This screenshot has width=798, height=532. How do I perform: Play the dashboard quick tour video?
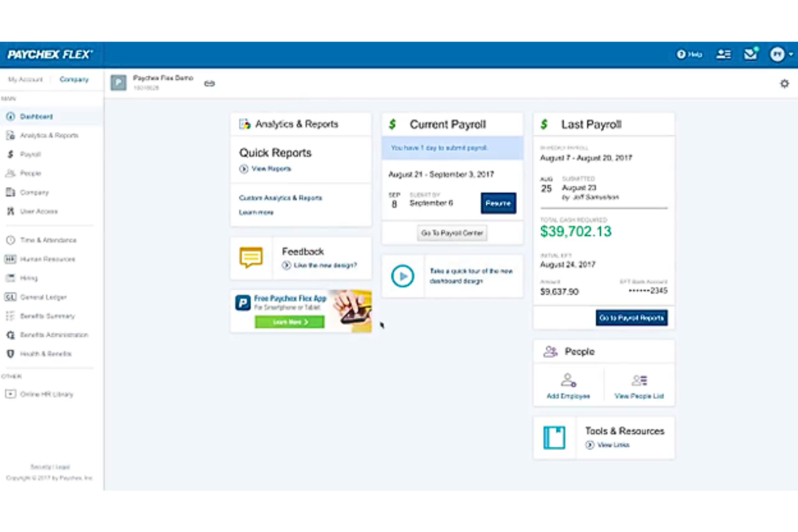402,276
